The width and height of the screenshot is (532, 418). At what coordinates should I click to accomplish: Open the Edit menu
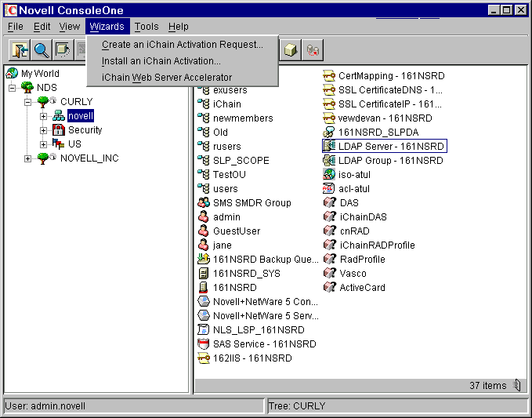[x=42, y=27]
